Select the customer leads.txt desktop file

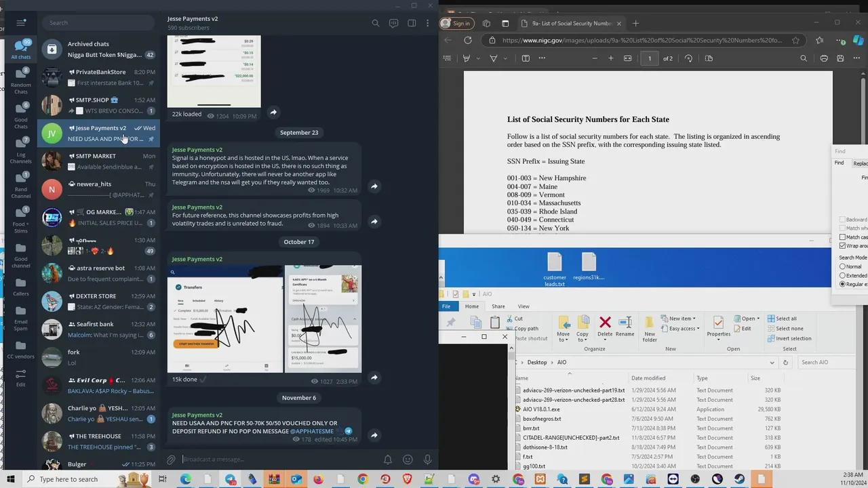click(x=555, y=270)
